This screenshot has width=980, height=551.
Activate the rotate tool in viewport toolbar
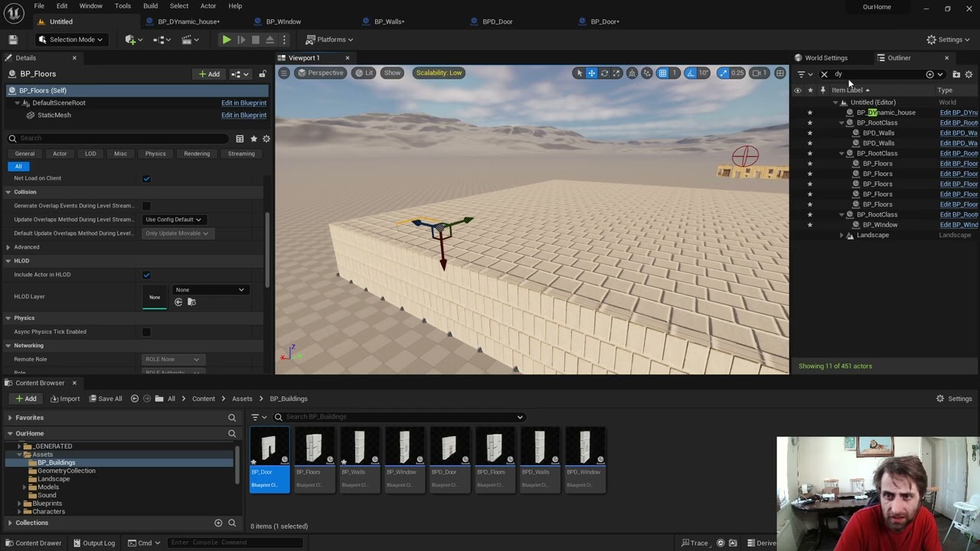coord(604,73)
